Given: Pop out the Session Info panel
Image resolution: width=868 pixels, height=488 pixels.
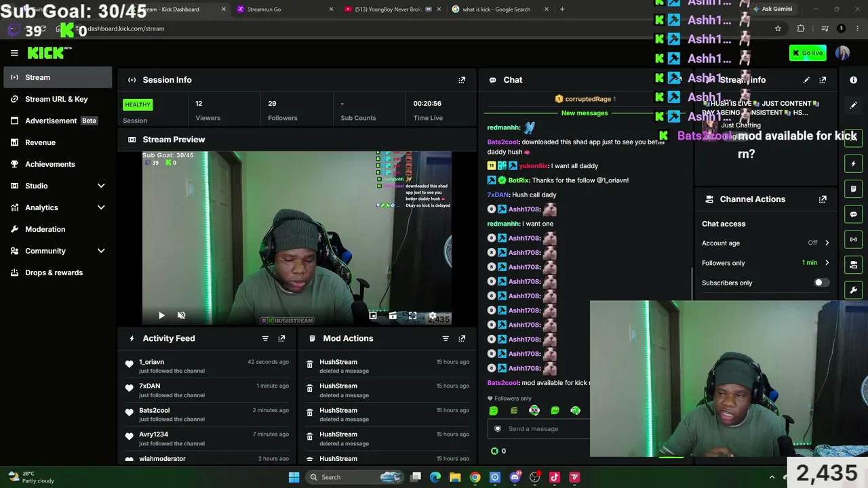Looking at the screenshot, I should 462,80.
